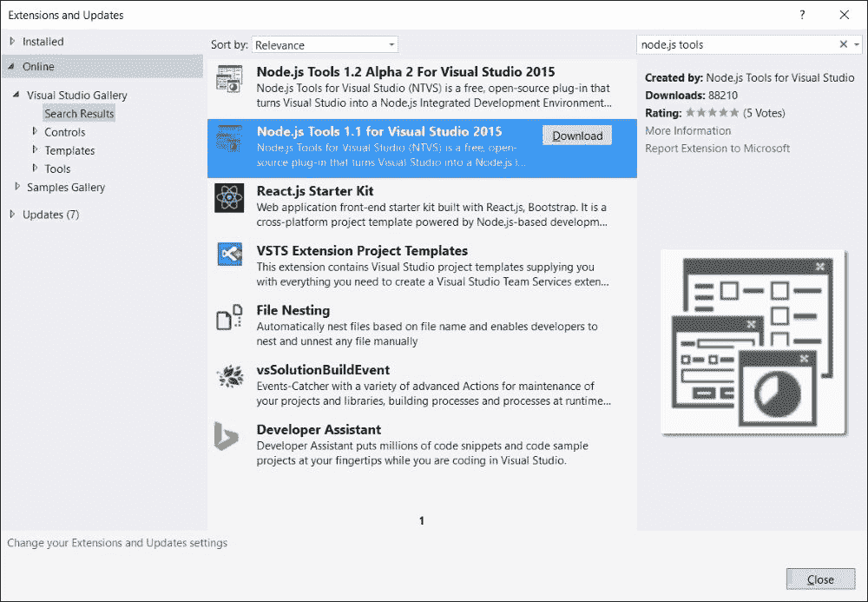Image resolution: width=868 pixels, height=602 pixels.
Task: Collapse the Visual Studio Gallery node
Action: (x=16, y=95)
